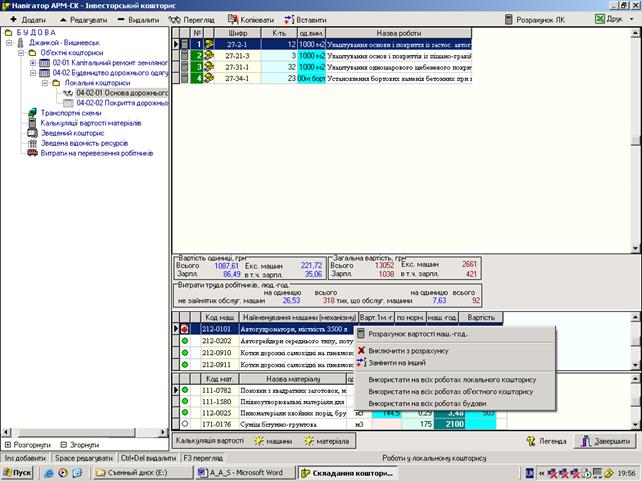
Task: Open Розрахунок ЛК calculator icon
Action: coord(506,19)
